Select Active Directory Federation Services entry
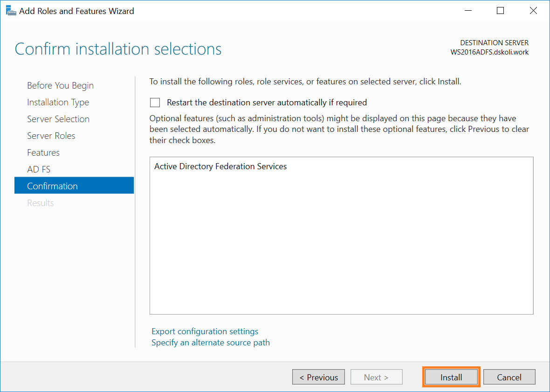Screen dimensions: 550x392 [220, 166]
